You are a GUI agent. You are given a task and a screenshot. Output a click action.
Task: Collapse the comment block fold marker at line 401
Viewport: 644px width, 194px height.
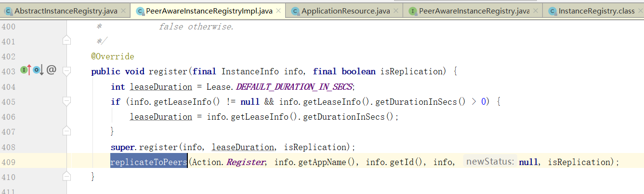(x=67, y=40)
